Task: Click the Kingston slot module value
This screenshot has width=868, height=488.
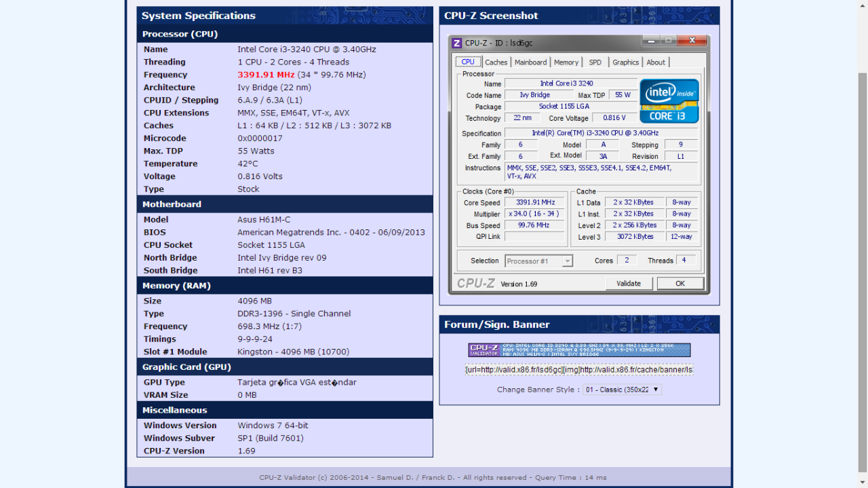Action: pos(293,352)
